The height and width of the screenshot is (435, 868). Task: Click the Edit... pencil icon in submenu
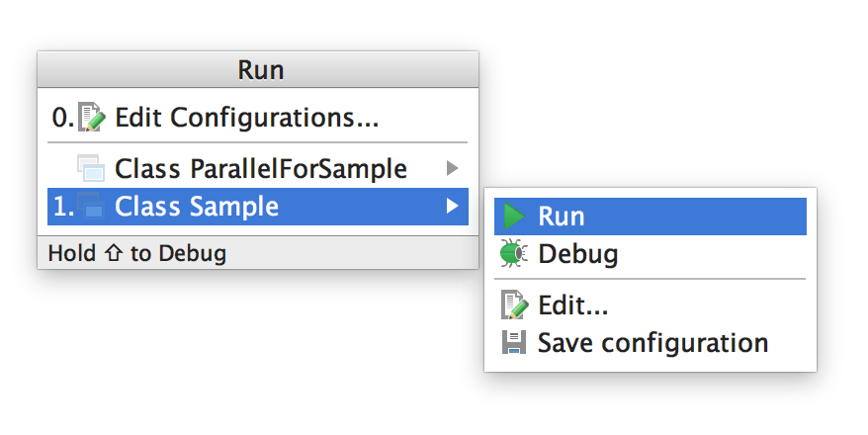(514, 305)
